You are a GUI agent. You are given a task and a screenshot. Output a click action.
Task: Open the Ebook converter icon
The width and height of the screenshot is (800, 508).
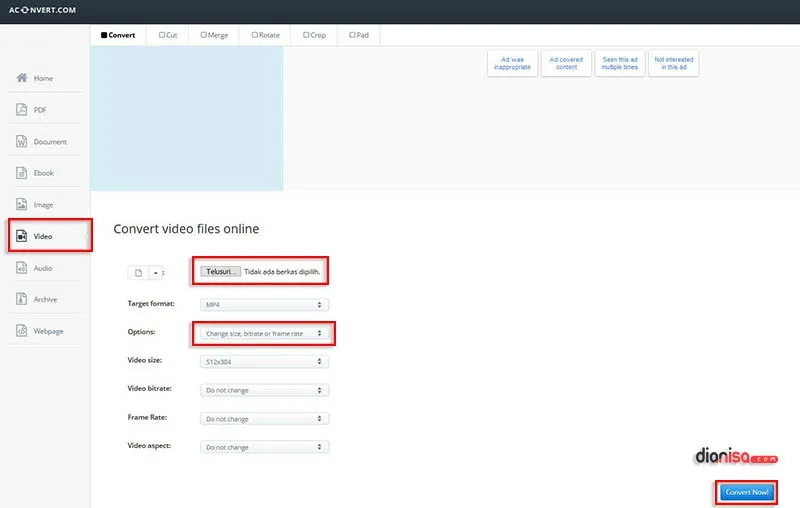21,173
